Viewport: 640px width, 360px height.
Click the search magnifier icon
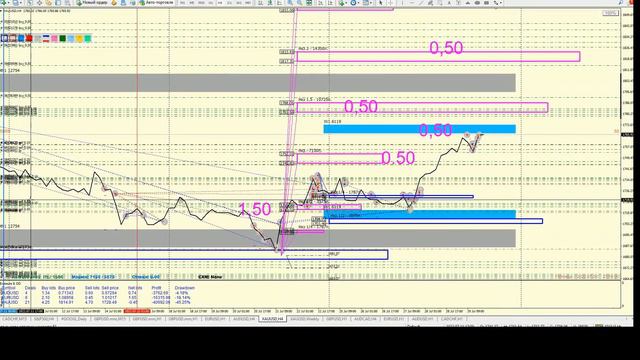pos(620,2)
